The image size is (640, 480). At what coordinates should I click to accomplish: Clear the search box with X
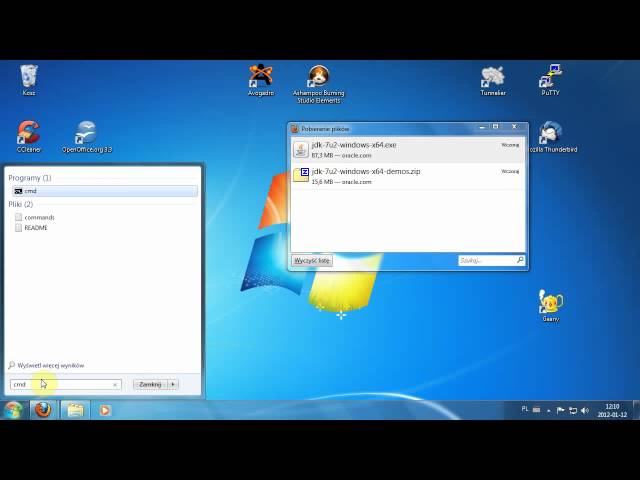(115, 384)
